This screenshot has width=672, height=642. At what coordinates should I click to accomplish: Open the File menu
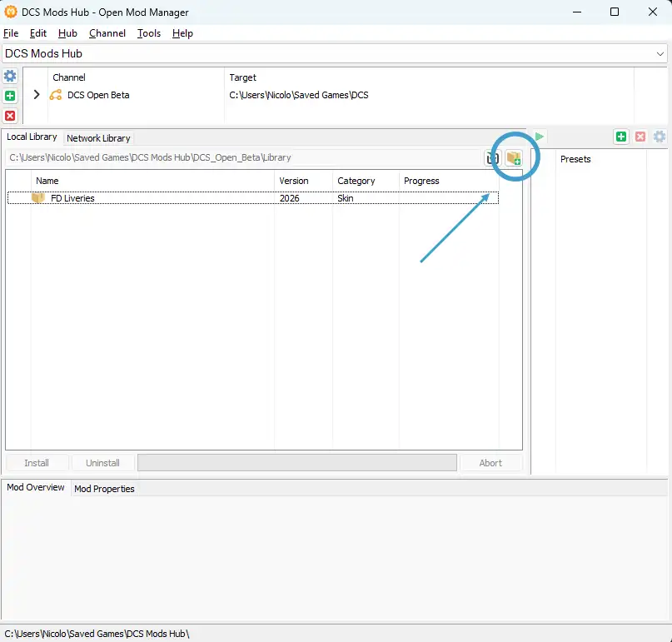[11, 33]
